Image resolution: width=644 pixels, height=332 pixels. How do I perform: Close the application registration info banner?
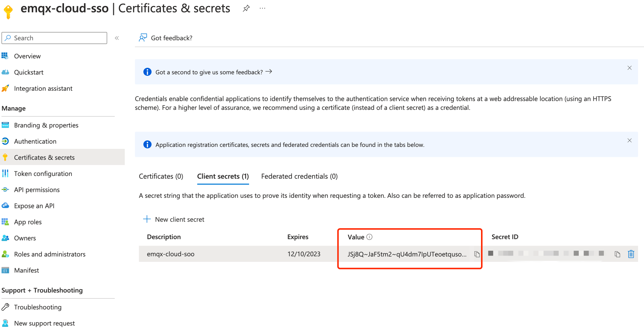[x=629, y=140]
